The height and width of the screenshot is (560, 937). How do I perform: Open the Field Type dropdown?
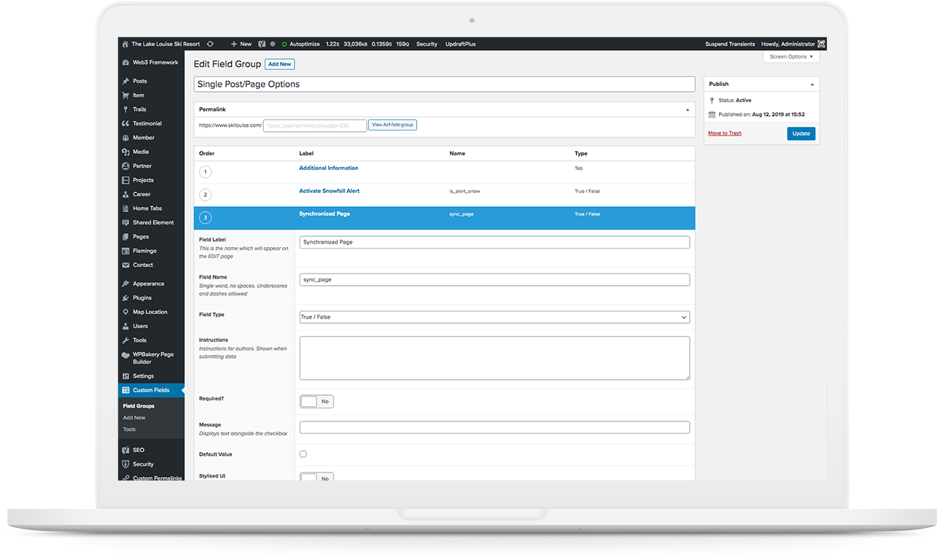(494, 317)
